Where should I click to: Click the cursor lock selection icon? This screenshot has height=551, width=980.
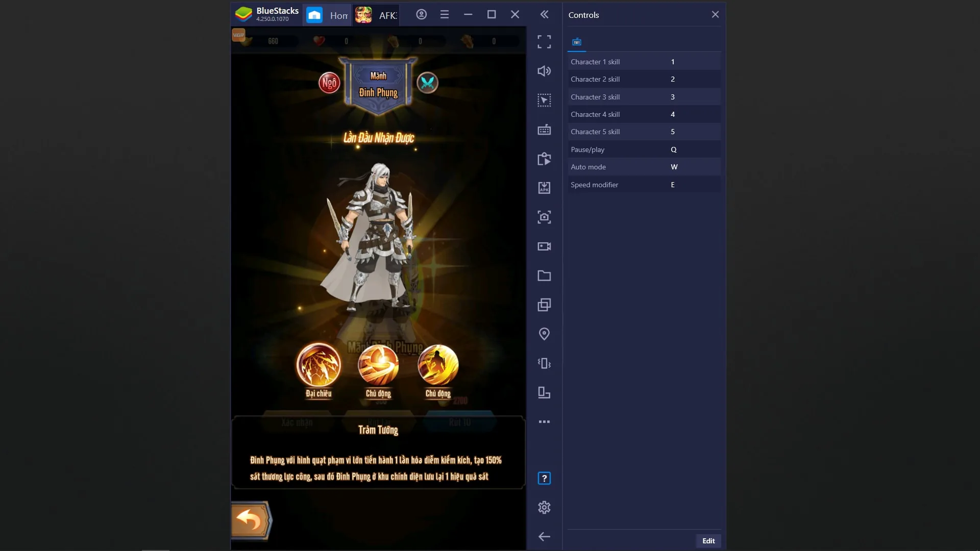[544, 100]
